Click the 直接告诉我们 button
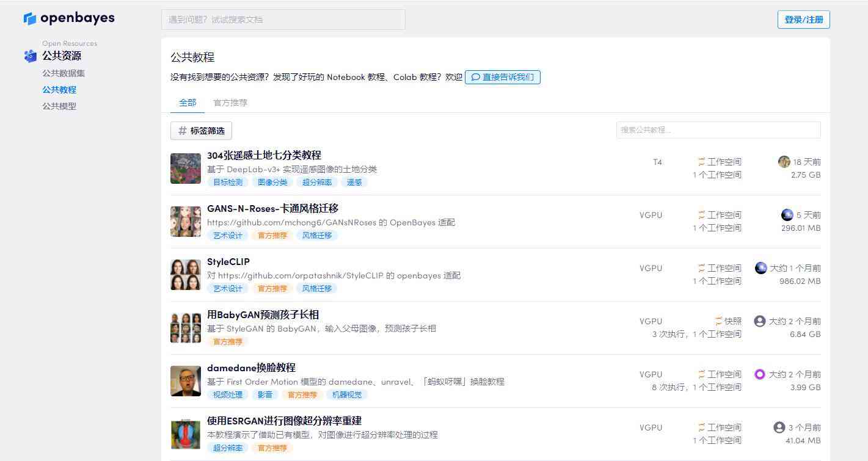Screen dimensions: 868x461 pos(502,77)
